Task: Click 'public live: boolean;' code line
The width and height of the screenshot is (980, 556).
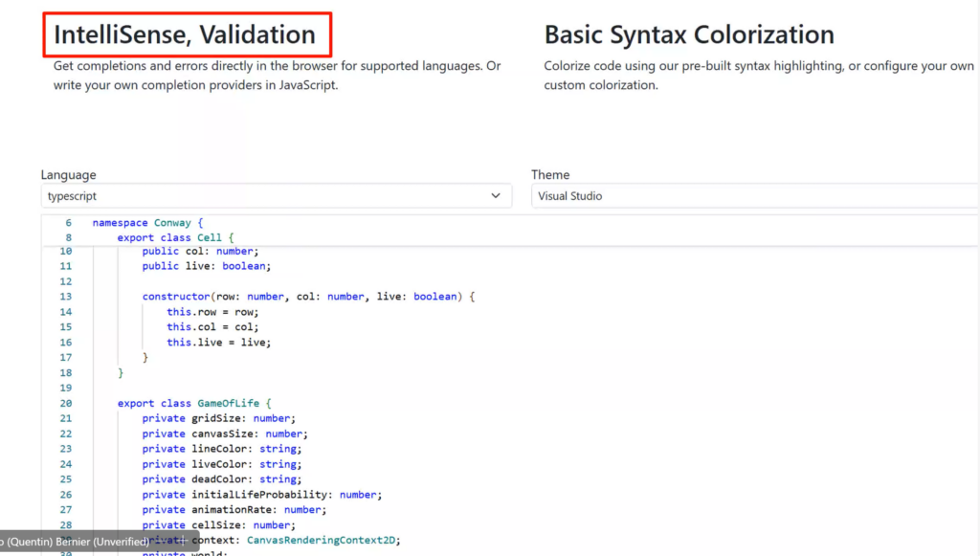Action: 207,266
